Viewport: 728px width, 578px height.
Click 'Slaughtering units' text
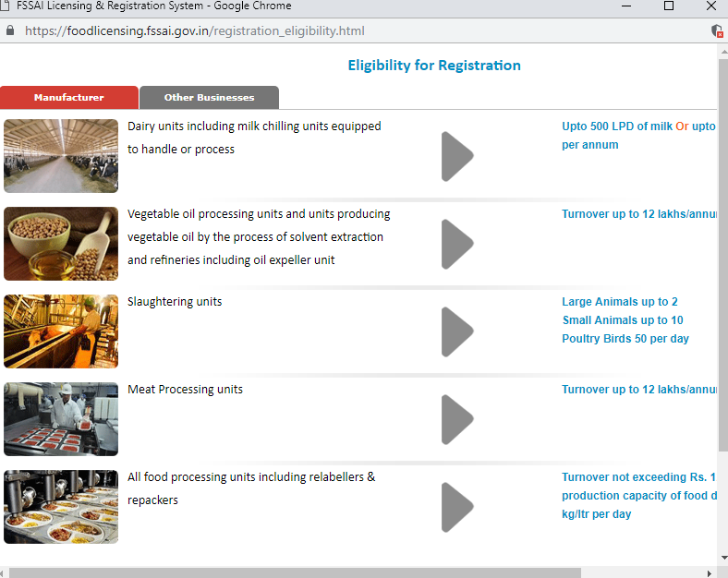click(175, 302)
